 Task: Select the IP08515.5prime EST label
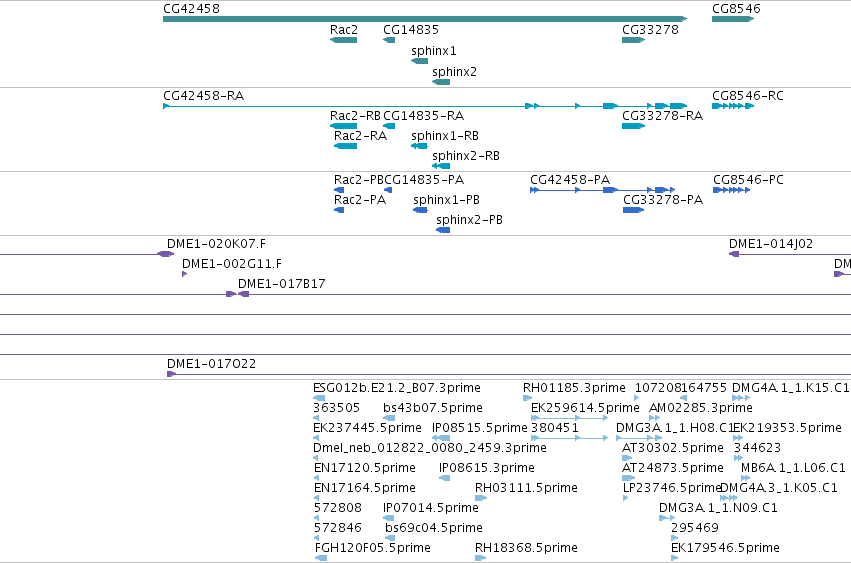pos(480,428)
